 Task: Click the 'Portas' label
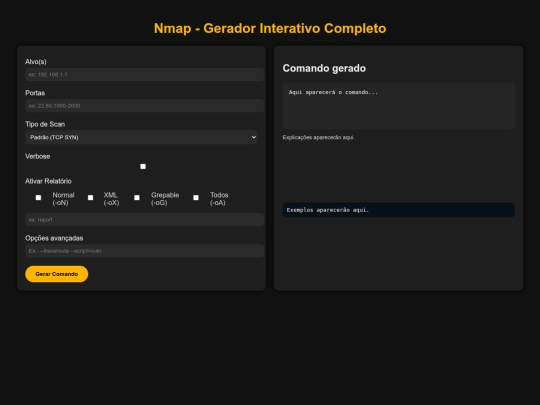tap(35, 93)
